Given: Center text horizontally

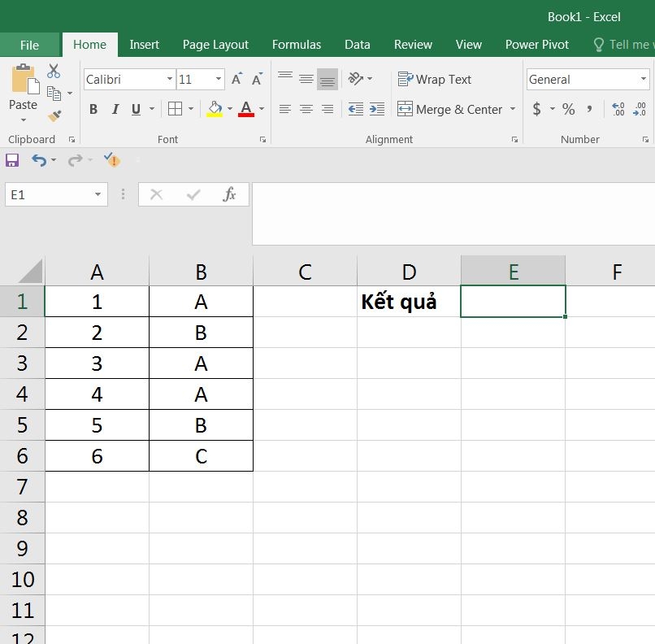Looking at the screenshot, I should point(306,109).
